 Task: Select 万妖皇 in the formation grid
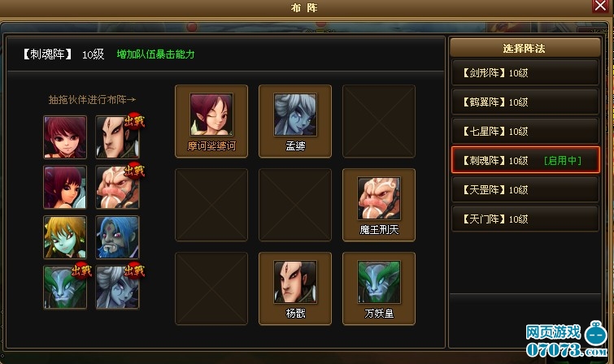379,288
